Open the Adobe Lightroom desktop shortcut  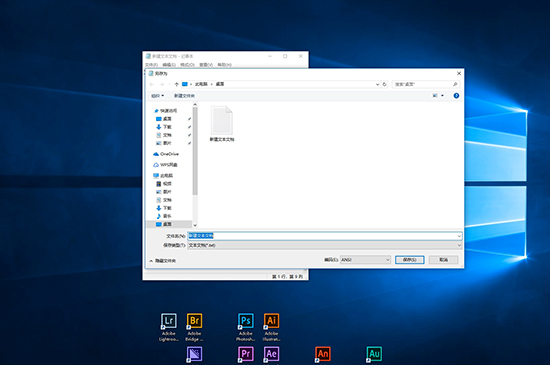(x=169, y=327)
